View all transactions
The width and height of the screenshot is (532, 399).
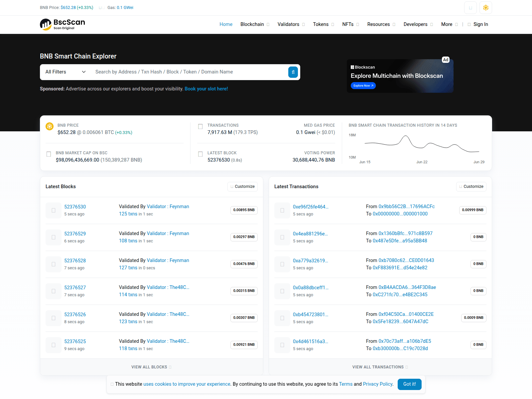pyautogui.click(x=380, y=367)
